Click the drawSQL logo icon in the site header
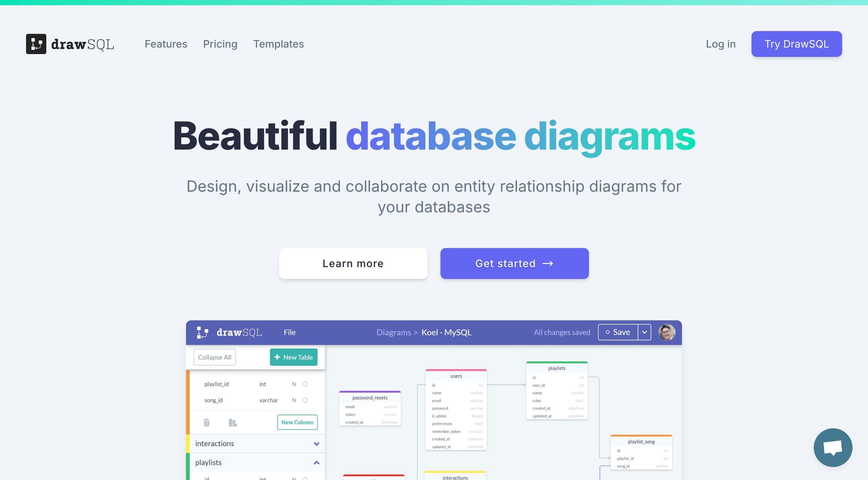The image size is (868, 480). pyautogui.click(x=36, y=44)
